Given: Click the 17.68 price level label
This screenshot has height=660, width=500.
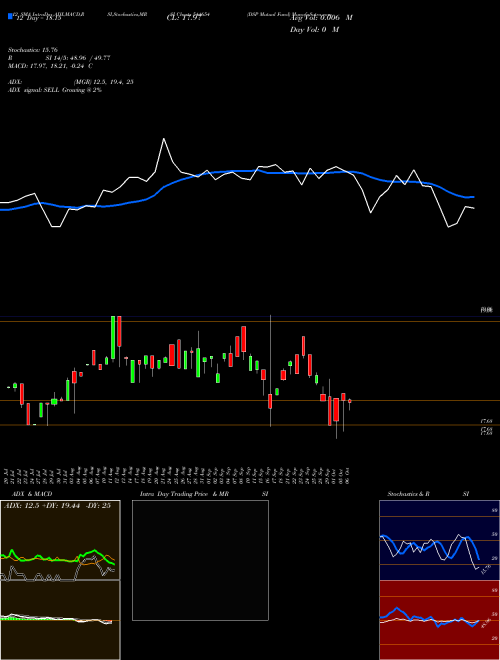Looking at the screenshot, I should (x=486, y=421).
